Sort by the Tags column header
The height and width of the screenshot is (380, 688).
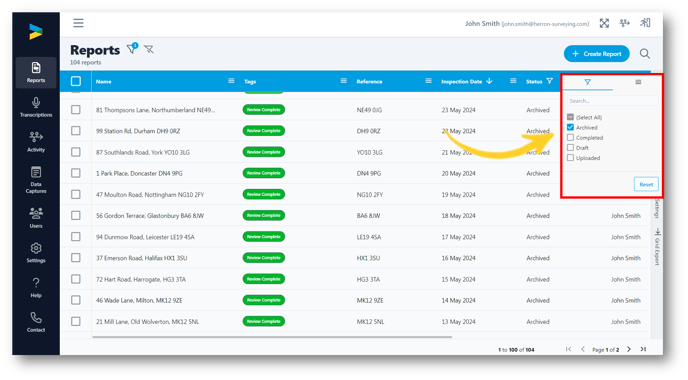point(250,82)
